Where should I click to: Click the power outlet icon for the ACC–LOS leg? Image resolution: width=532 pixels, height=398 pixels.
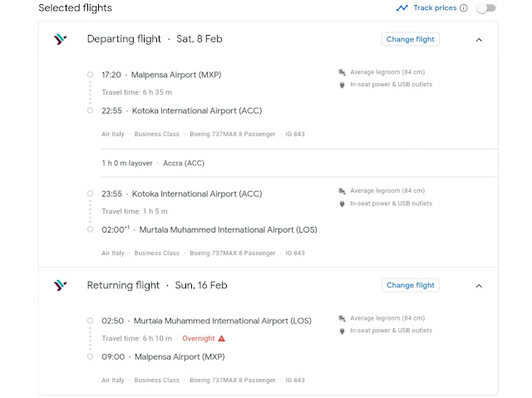(342, 204)
